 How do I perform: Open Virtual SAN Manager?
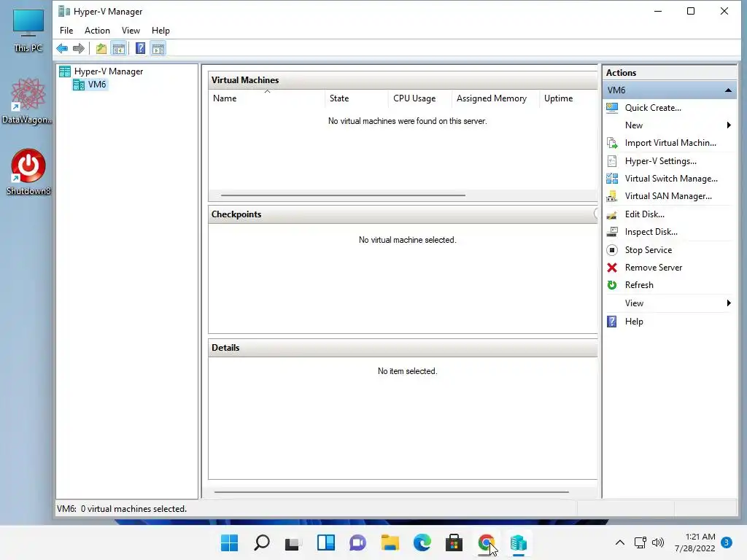point(669,196)
